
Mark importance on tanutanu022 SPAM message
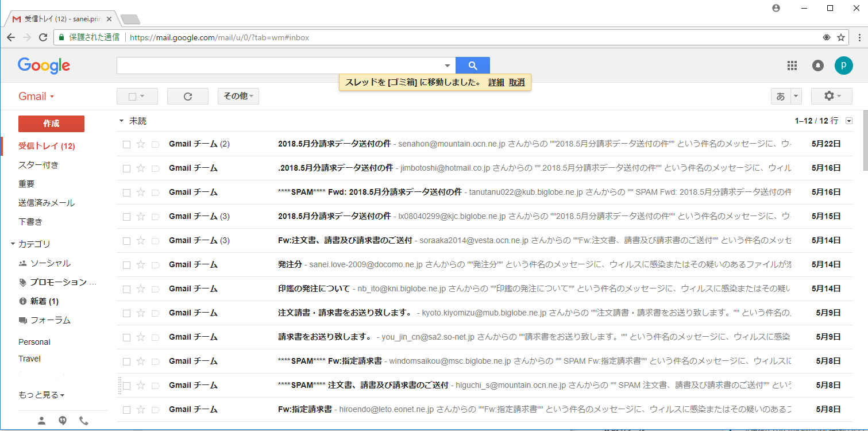coord(155,193)
